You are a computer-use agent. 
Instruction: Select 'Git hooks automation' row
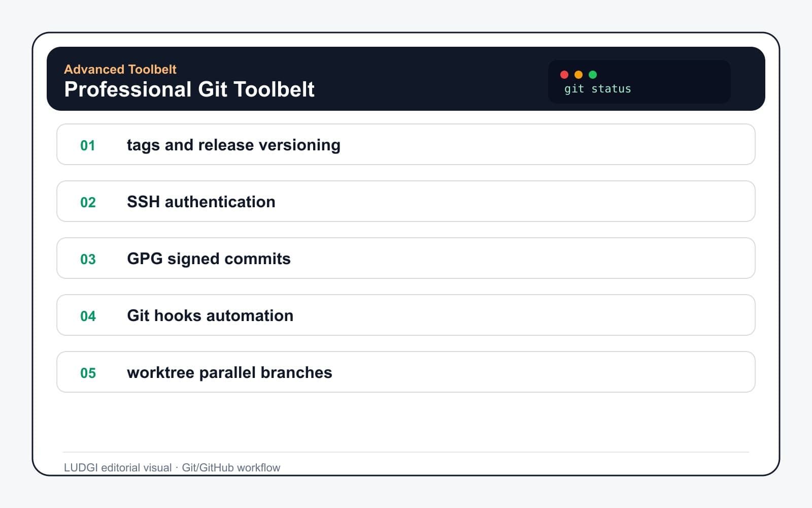click(x=406, y=315)
